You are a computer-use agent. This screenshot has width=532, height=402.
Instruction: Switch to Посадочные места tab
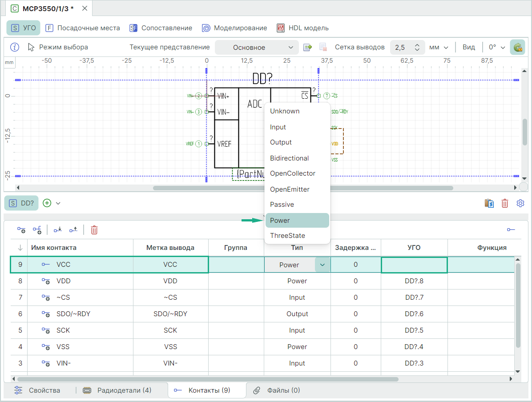[83, 28]
